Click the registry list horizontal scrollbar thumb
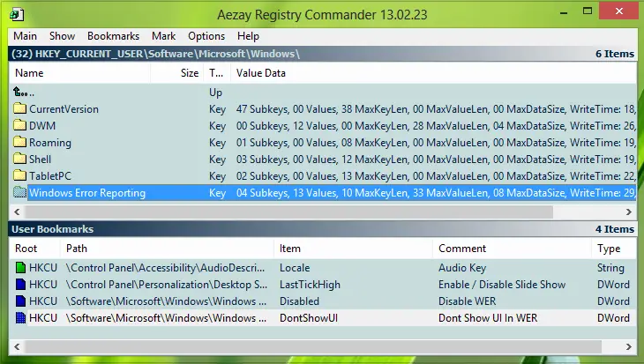Screen dimensions: 644x364 288,212
